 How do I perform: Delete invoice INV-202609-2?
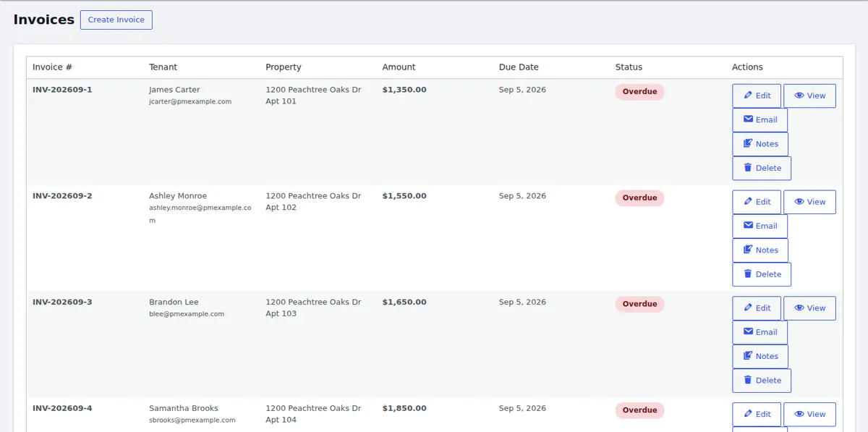click(762, 274)
